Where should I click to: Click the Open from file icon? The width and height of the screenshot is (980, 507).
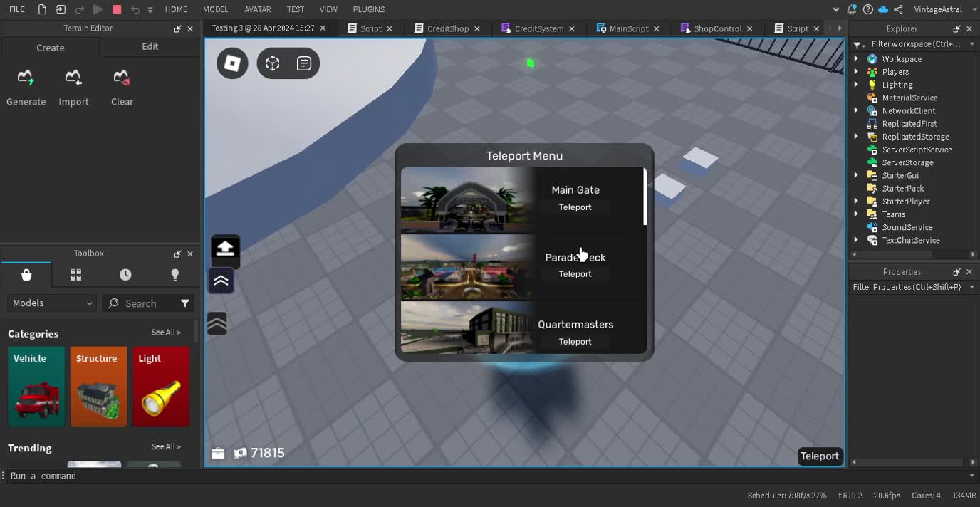point(61,9)
